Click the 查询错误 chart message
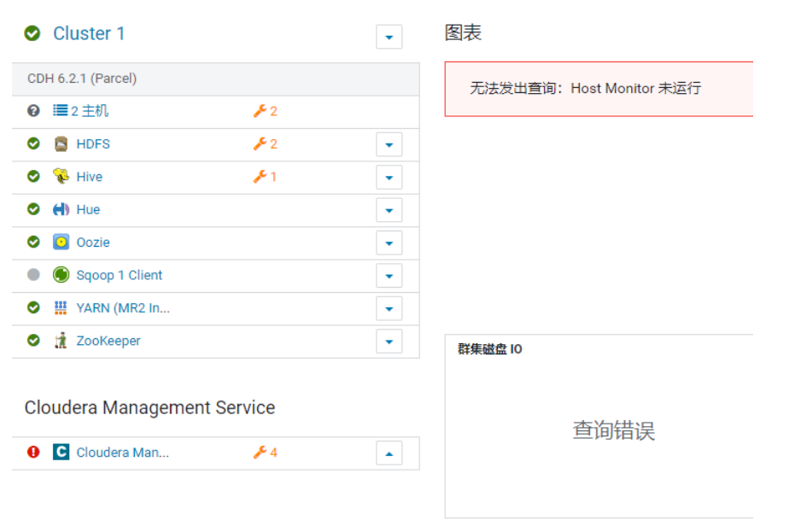 [x=613, y=430]
